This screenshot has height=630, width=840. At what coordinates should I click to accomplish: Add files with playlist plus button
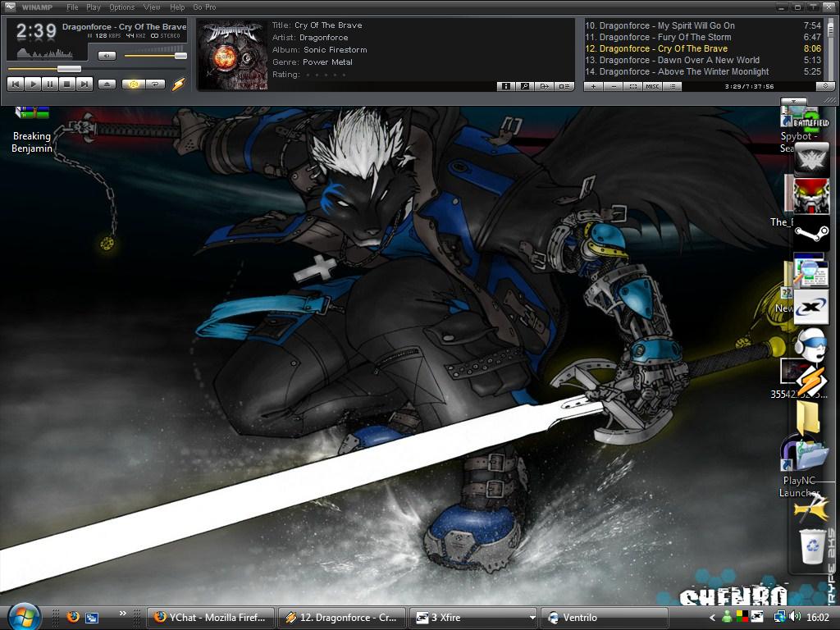pos(594,85)
